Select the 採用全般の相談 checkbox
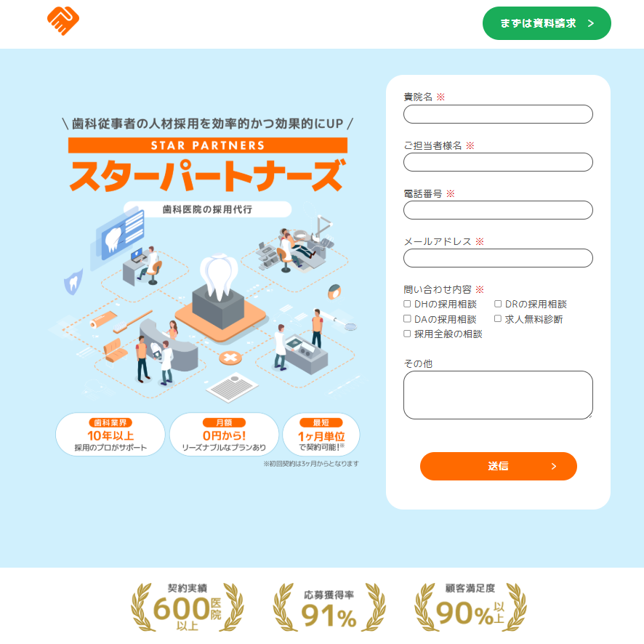The height and width of the screenshot is (644, 644). pos(407,334)
